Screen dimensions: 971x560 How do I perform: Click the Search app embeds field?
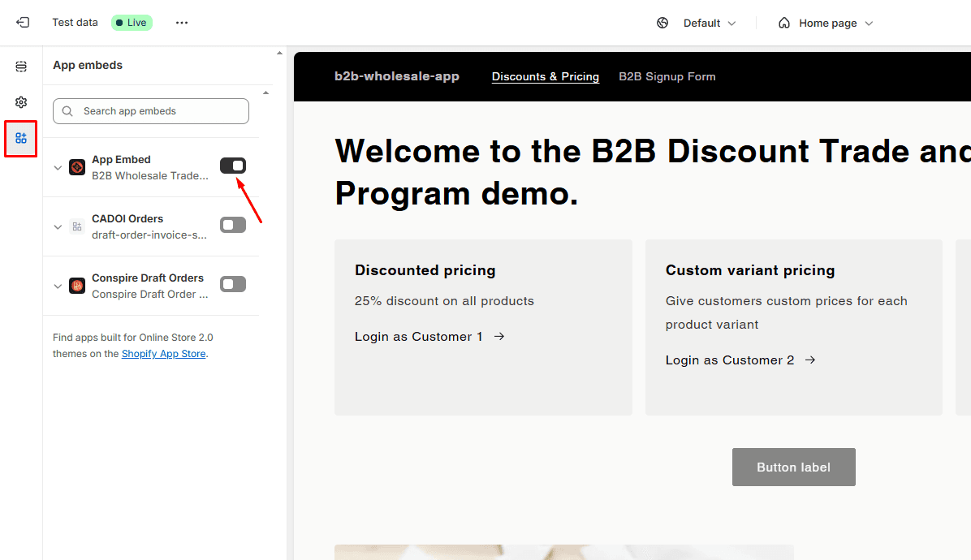pos(151,111)
